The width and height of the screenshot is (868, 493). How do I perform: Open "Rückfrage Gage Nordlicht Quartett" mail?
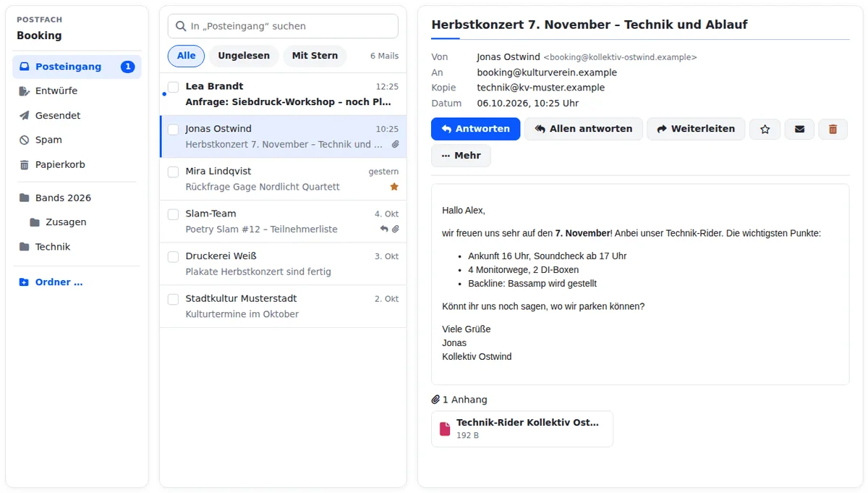[283, 179]
